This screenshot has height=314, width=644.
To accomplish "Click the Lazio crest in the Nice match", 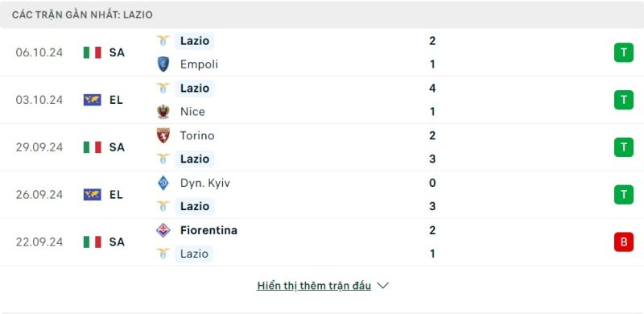I will [163, 89].
